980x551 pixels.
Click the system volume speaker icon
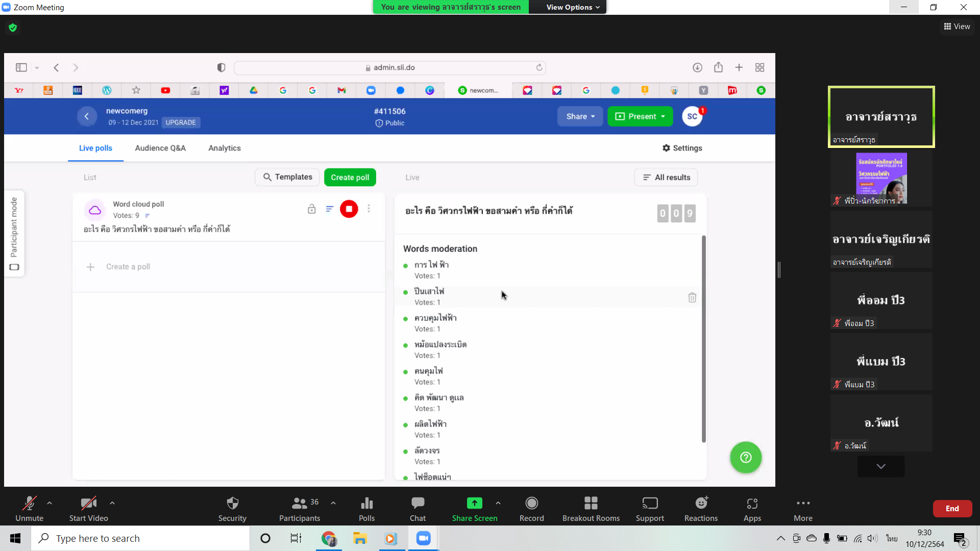point(872,539)
